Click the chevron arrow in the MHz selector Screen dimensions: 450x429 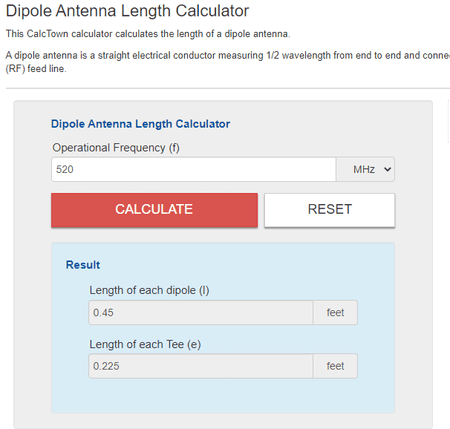[x=387, y=169]
